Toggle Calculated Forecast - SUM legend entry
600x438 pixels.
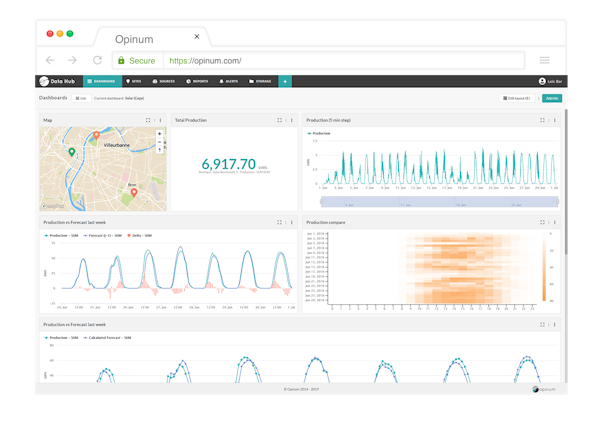point(107,338)
